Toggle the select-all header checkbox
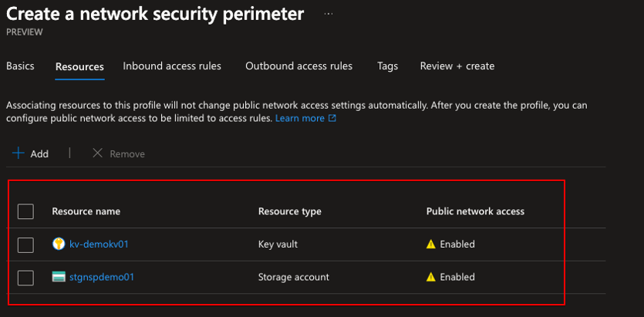 tap(25, 211)
